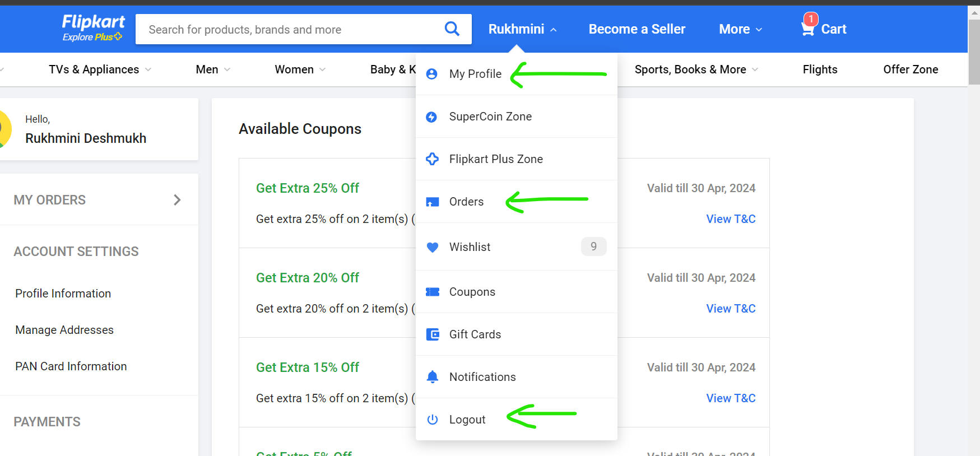Click the PAYMENTS section heading
This screenshot has height=456, width=980.
click(47, 422)
